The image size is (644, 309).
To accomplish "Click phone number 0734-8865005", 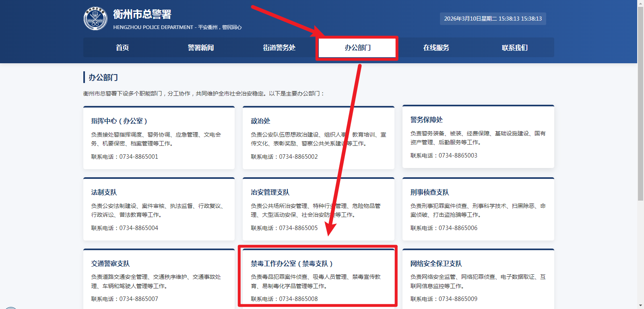I will tap(298, 228).
